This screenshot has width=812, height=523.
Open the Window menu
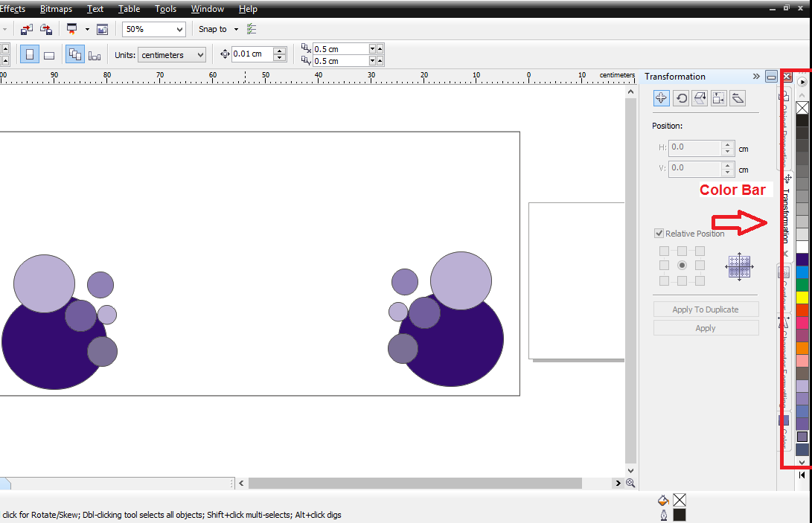coord(208,9)
